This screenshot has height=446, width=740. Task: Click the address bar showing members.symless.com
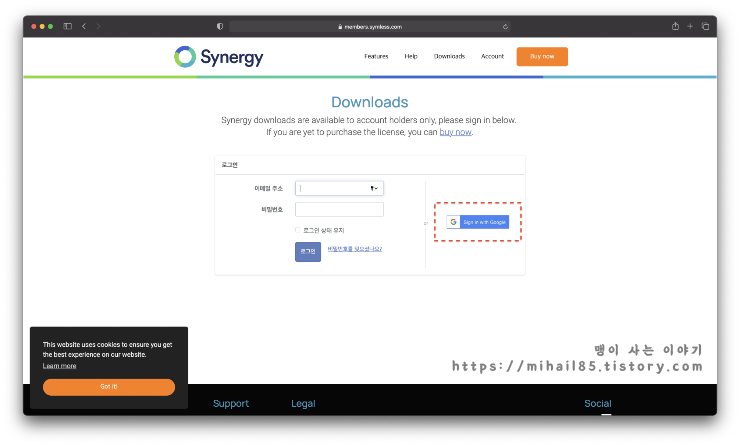click(370, 27)
